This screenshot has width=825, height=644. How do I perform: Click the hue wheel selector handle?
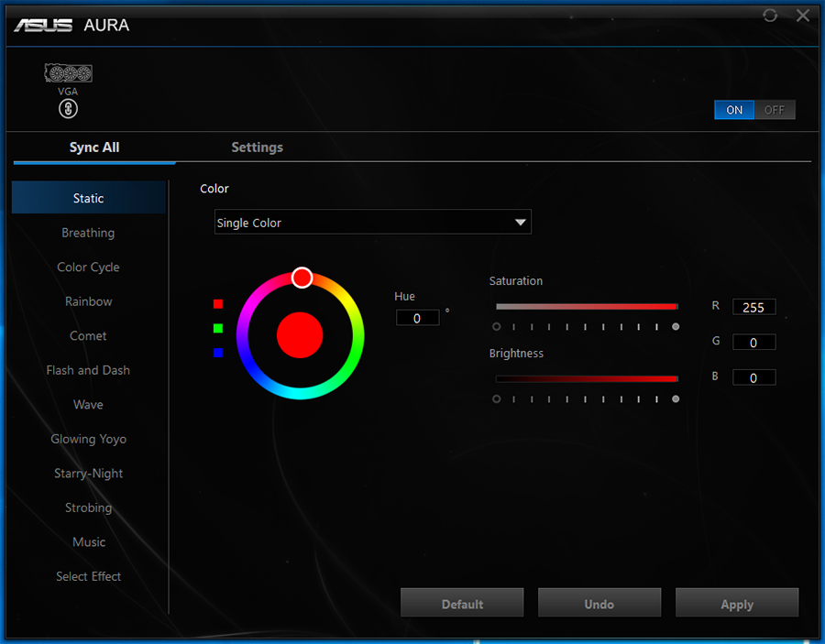[x=302, y=278]
